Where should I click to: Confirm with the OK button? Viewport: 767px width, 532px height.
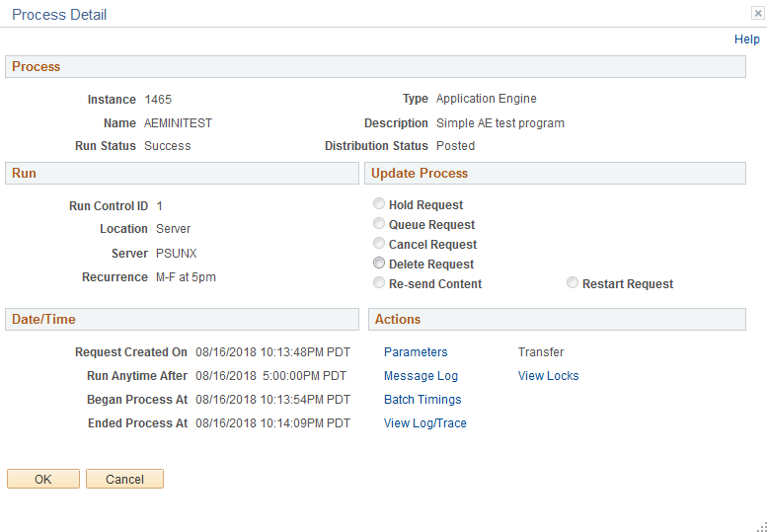coord(43,479)
